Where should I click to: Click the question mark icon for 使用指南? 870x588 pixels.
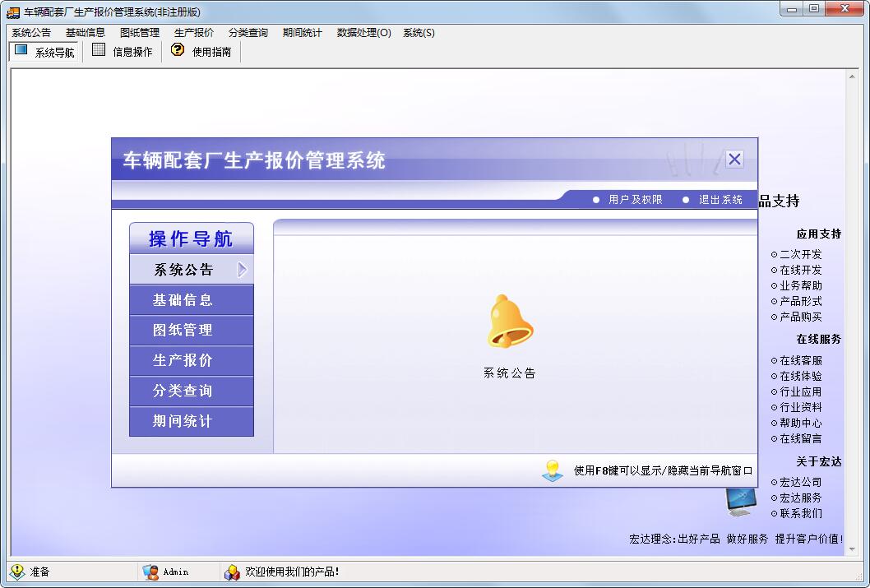(x=178, y=50)
